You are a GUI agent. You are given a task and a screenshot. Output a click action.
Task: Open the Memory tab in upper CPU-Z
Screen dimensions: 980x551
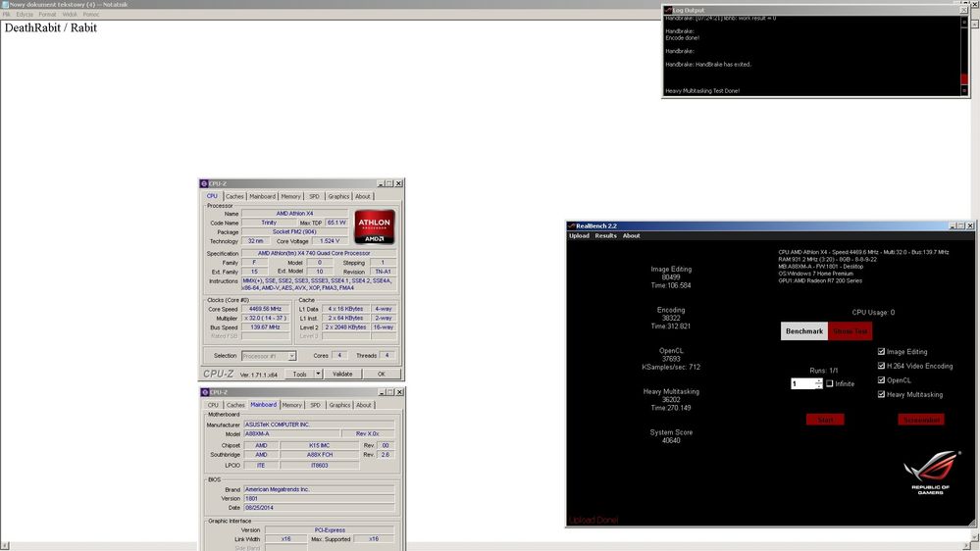coord(290,196)
